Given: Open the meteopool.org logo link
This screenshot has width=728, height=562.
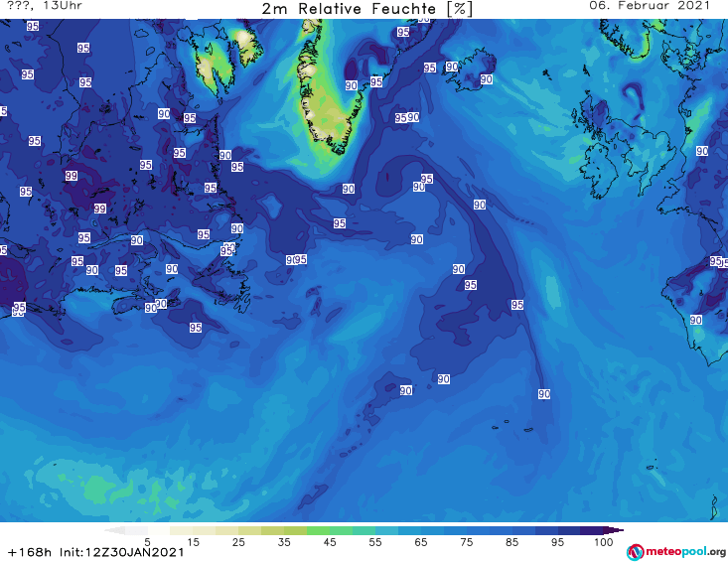Looking at the screenshot, I should point(676,552).
